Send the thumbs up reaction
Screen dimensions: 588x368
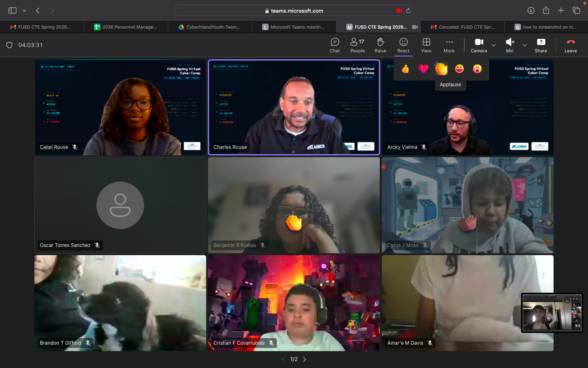coord(405,69)
